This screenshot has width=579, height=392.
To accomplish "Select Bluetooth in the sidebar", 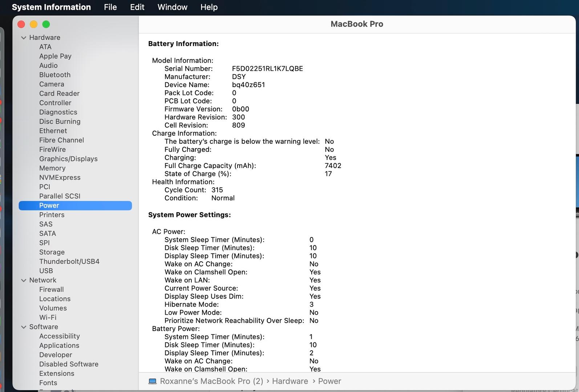I will [55, 75].
